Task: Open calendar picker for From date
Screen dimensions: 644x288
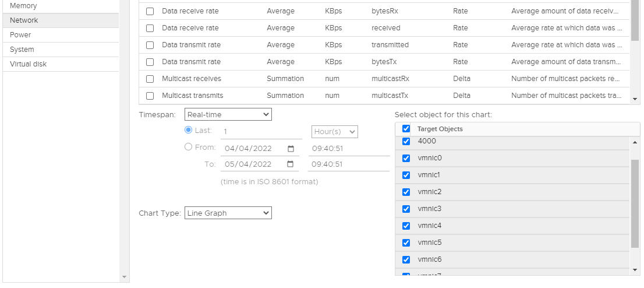Action: pyautogui.click(x=291, y=149)
